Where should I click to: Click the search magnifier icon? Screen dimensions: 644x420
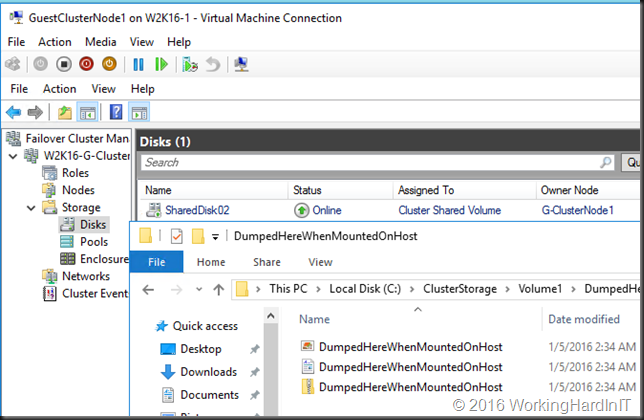pos(606,163)
